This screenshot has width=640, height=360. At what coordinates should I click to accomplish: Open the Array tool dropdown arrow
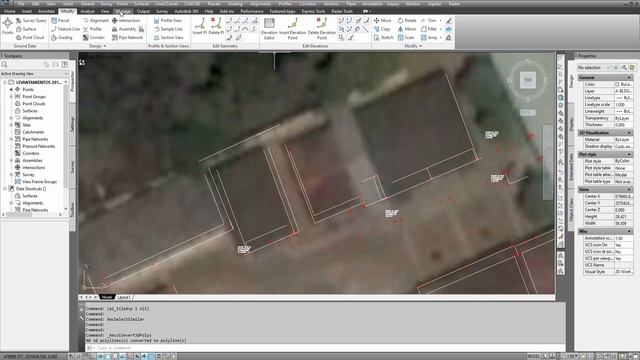pos(440,38)
